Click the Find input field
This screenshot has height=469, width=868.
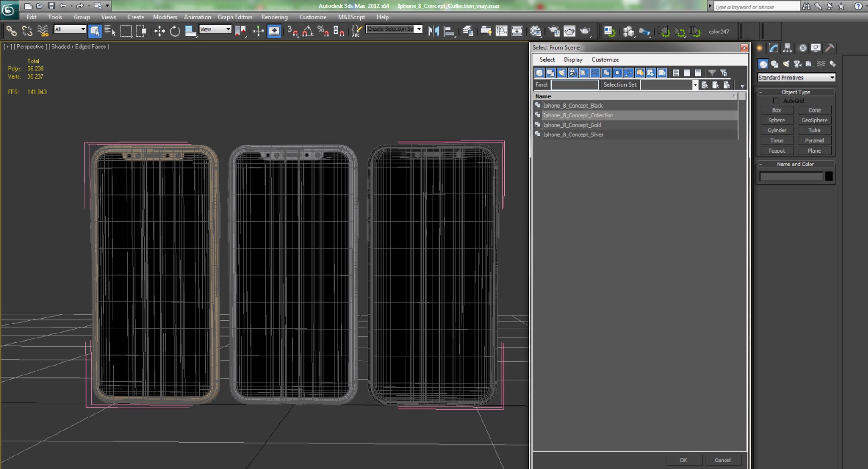[x=575, y=85]
